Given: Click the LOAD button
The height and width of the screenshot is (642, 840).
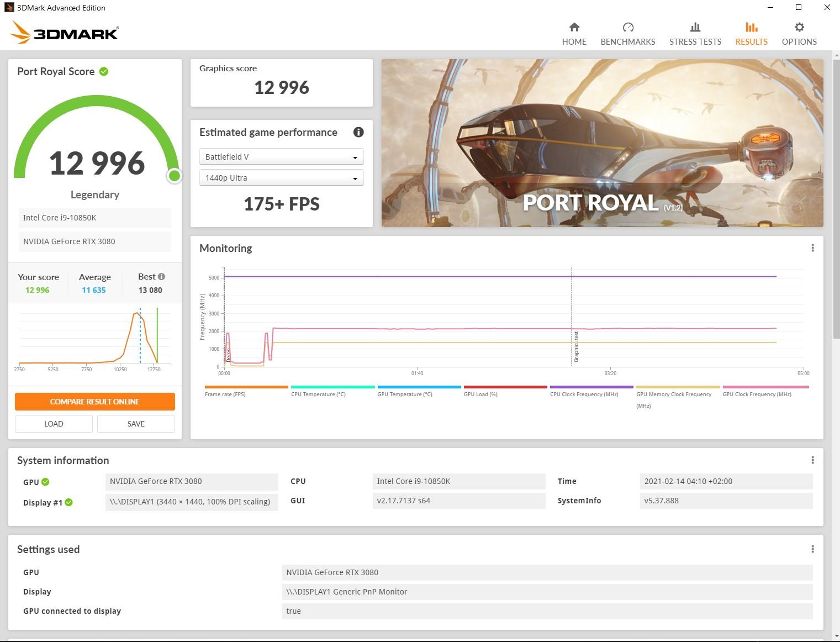Looking at the screenshot, I should pos(54,424).
